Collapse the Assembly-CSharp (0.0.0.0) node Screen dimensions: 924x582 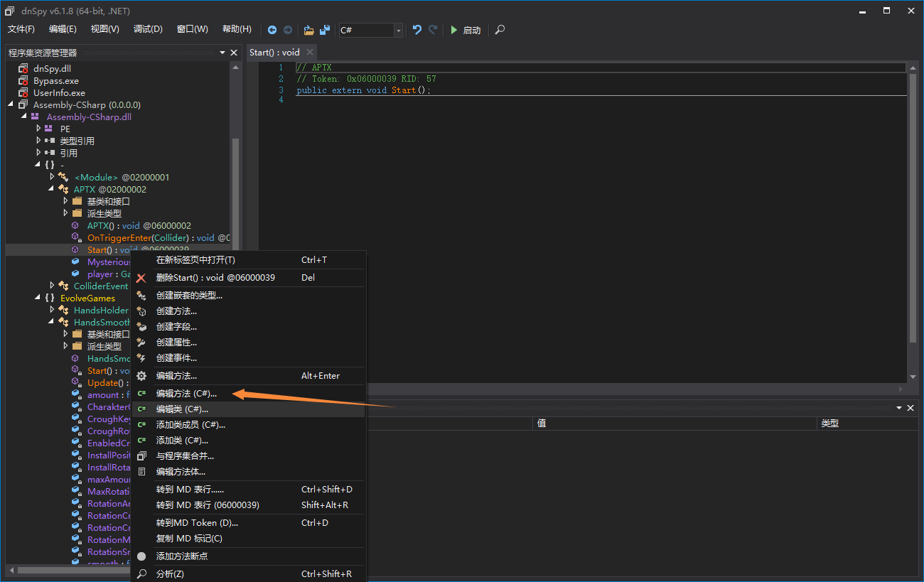coord(11,105)
